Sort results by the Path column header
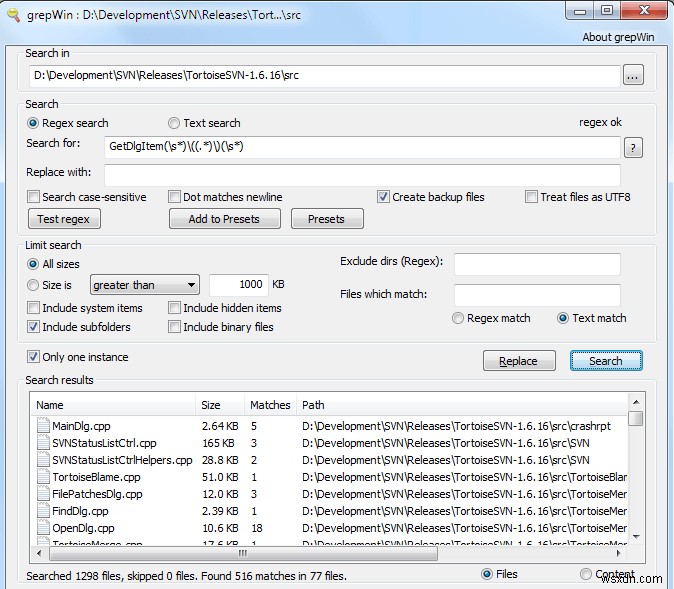This screenshot has height=589, width=674. [462, 405]
